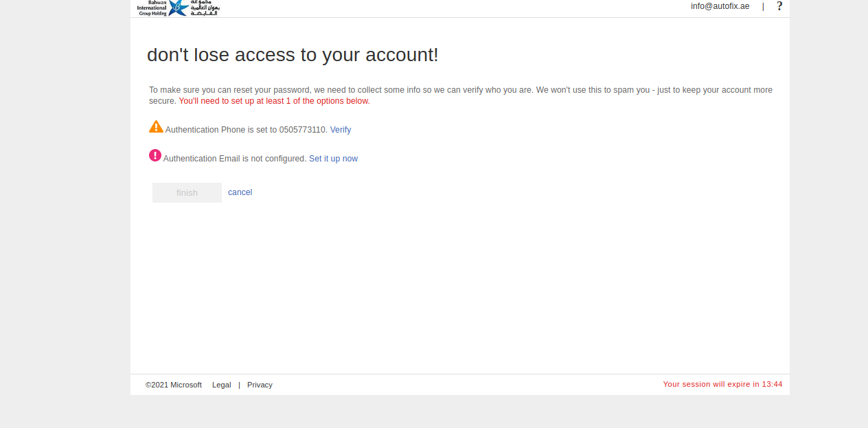Open the Privacy link in the footer
This screenshot has width=868, height=428.
(260, 385)
